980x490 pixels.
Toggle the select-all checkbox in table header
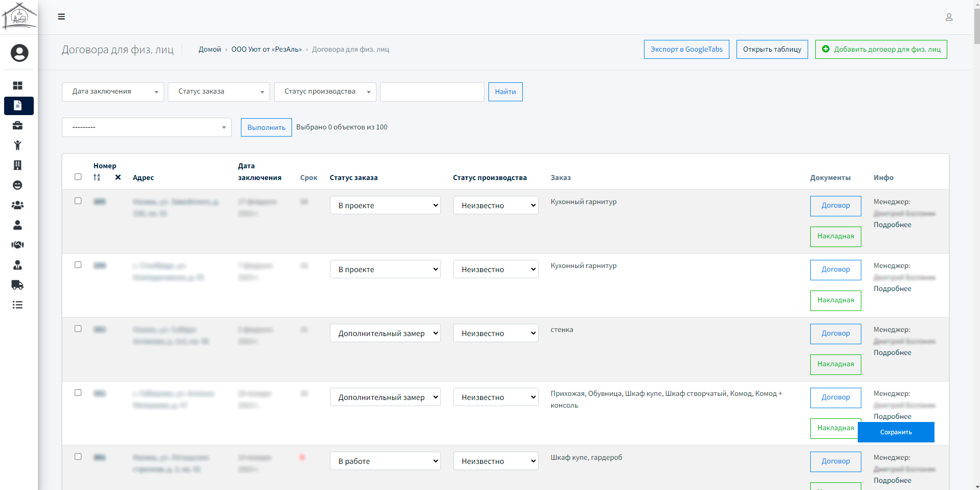(x=78, y=177)
